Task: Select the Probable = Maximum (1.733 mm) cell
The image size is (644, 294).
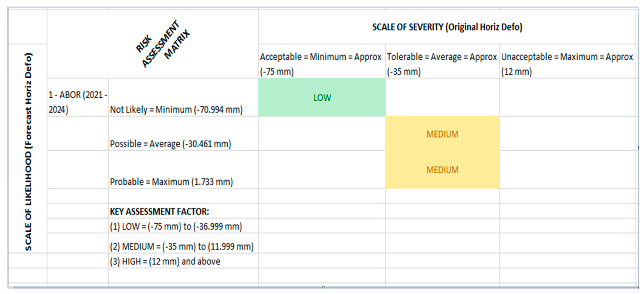Action: (172, 181)
